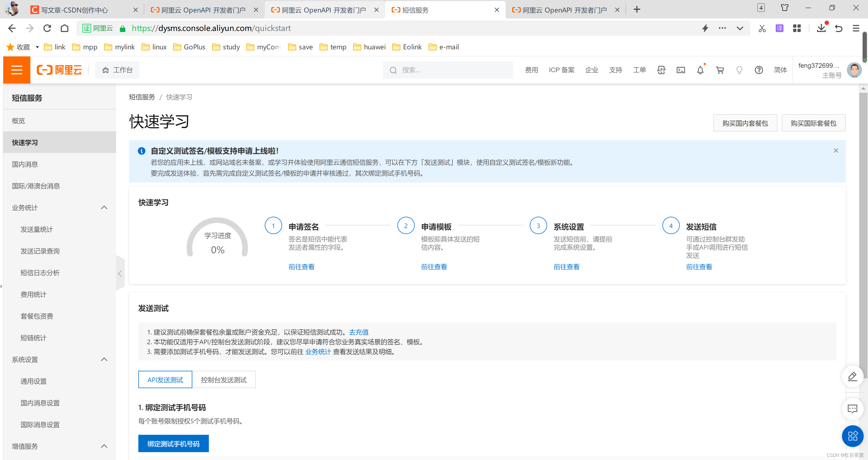Open the browser downloads icon
This screenshot has height=460, width=868.
click(821, 28)
